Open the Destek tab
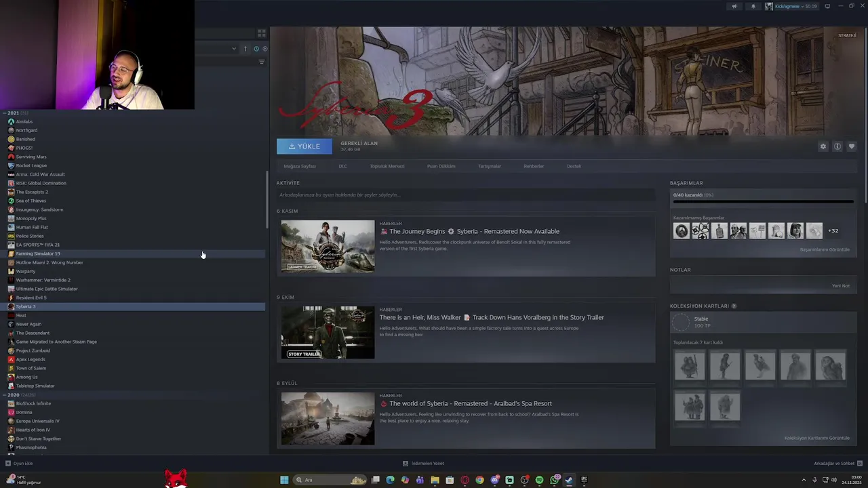The width and height of the screenshot is (868, 488). 574,166
